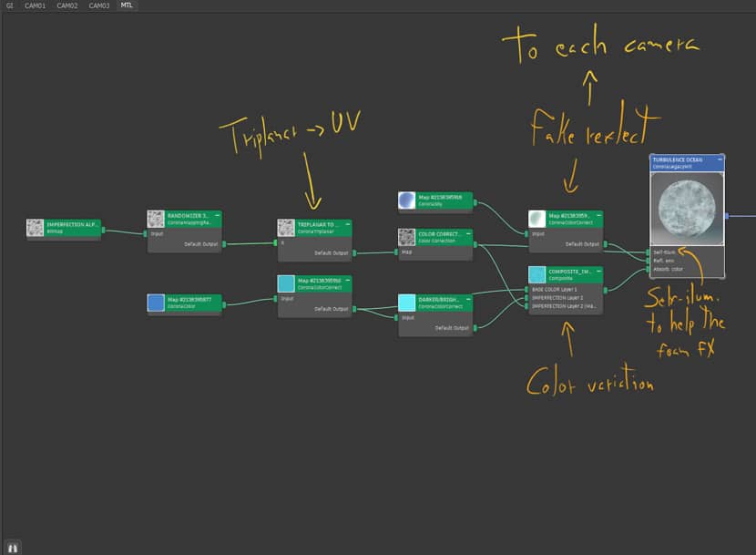The image size is (756, 555).
Task: Collapse the TURBULENCE OCEAN material node
Action: pyautogui.click(x=720, y=159)
